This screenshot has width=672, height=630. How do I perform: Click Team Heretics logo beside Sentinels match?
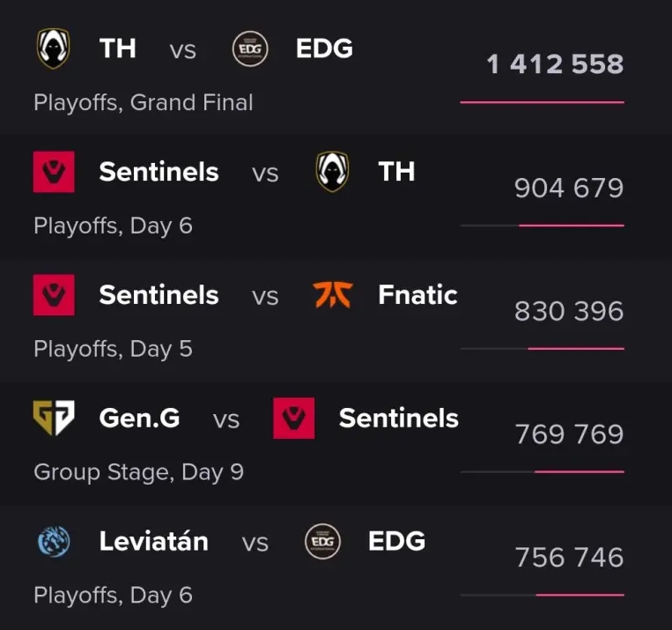coord(332,172)
